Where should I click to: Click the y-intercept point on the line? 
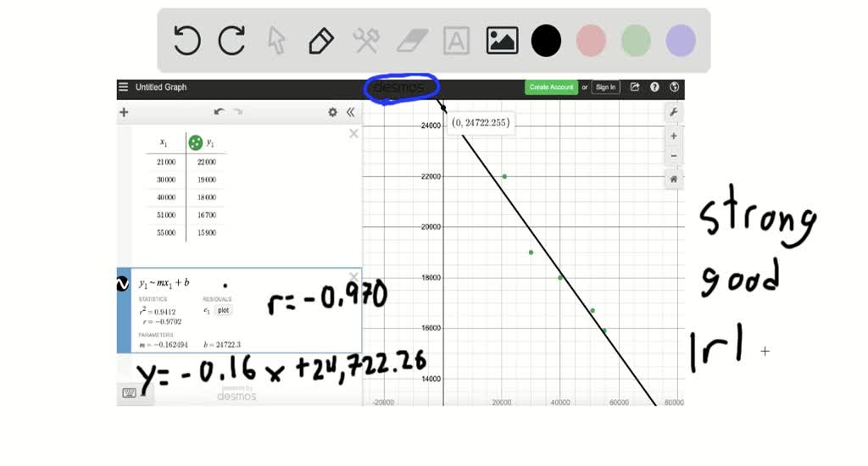(x=443, y=108)
